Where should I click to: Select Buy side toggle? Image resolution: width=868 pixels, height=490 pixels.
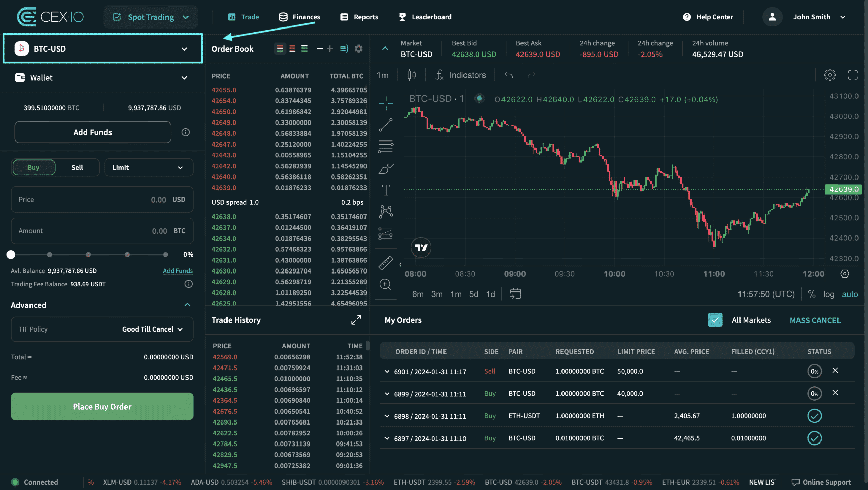[34, 167]
